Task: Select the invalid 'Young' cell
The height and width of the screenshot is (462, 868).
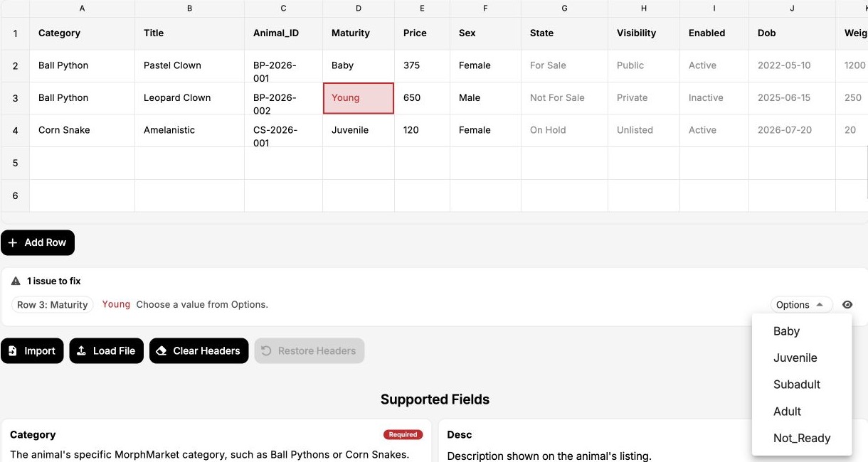Action: tap(359, 98)
